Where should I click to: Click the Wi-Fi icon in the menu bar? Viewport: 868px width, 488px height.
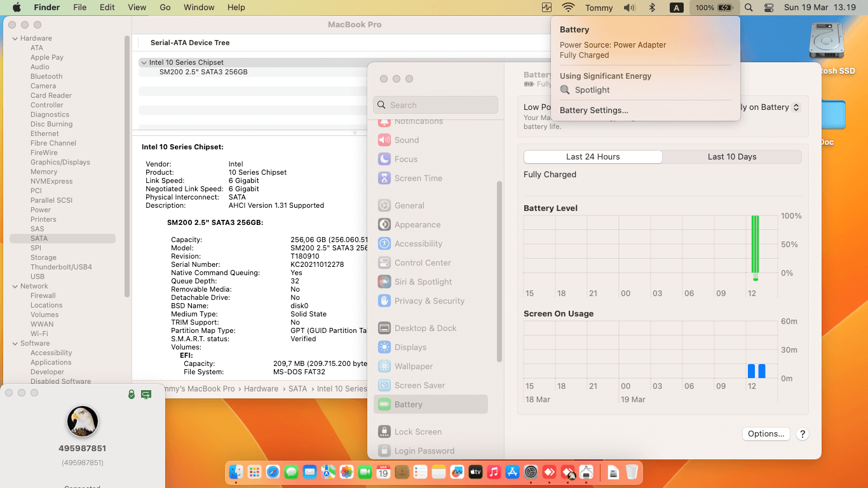coord(568,8)
